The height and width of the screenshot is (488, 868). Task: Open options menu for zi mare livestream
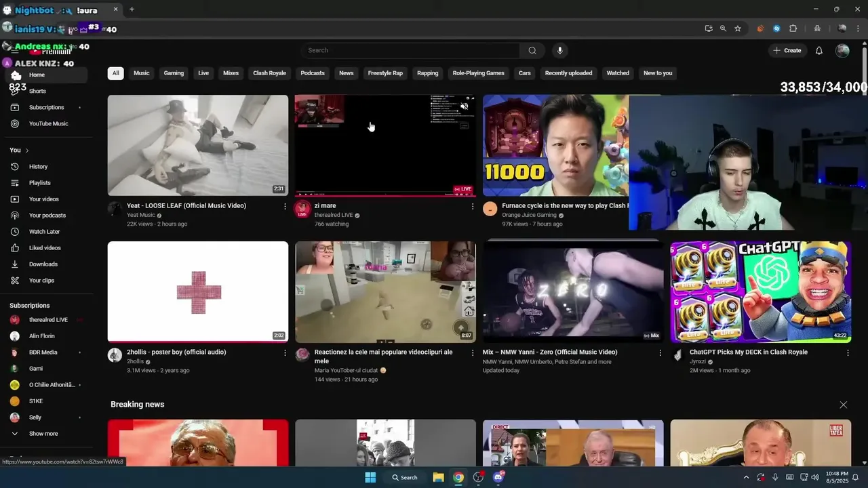click(x=473, y=206)
